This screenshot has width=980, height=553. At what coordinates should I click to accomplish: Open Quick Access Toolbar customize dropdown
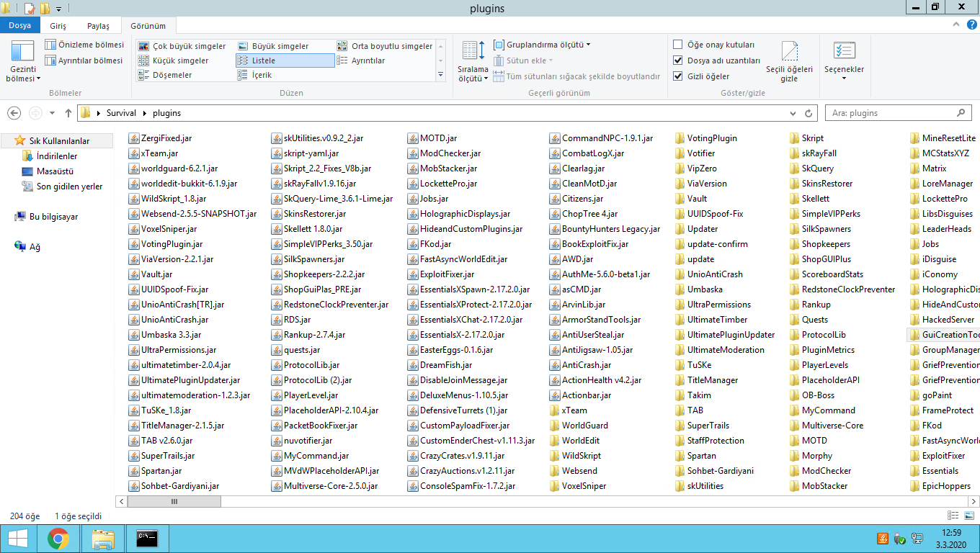pos(58,9)
